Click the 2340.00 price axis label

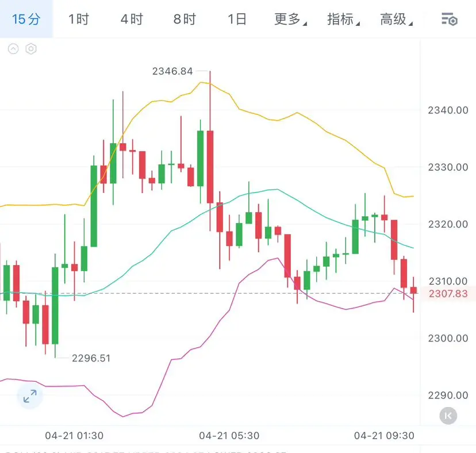pos(448,110)
